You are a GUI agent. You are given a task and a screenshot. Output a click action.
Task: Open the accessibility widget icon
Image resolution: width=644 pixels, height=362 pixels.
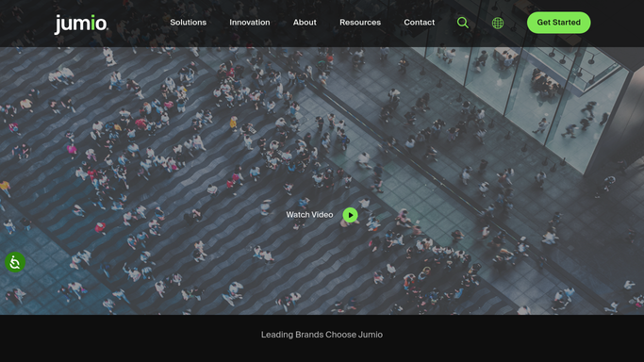(x=15, y=262)
